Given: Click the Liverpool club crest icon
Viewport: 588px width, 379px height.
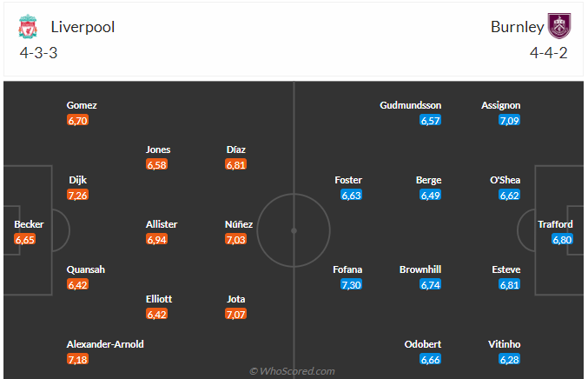Looking at the screenshot, I should [x=28, y=27].
